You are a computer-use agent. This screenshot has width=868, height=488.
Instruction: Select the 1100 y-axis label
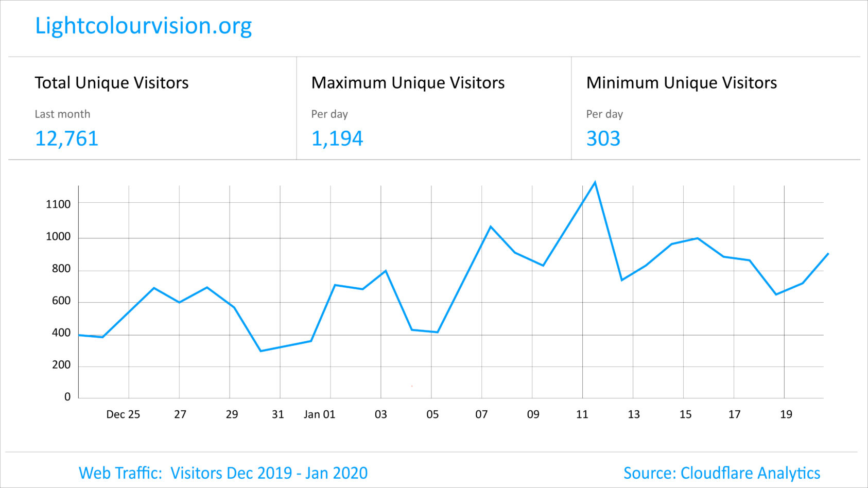point(58,204)
